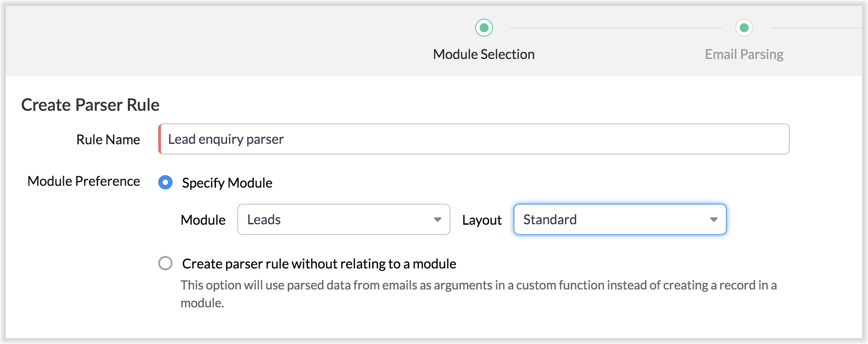
Task: Click the custom function description text
Action: click(478, 285)
